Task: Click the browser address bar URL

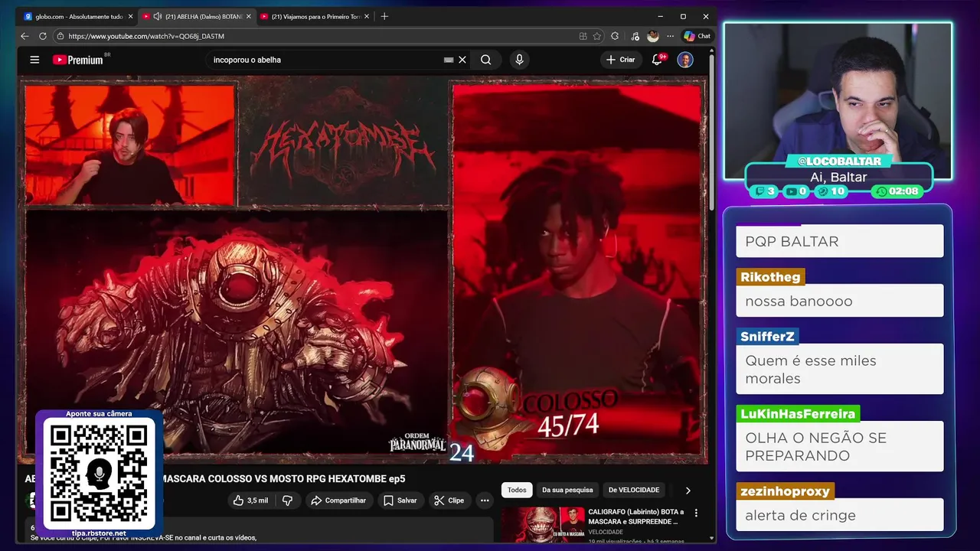Action: click(x=146, y=36)
